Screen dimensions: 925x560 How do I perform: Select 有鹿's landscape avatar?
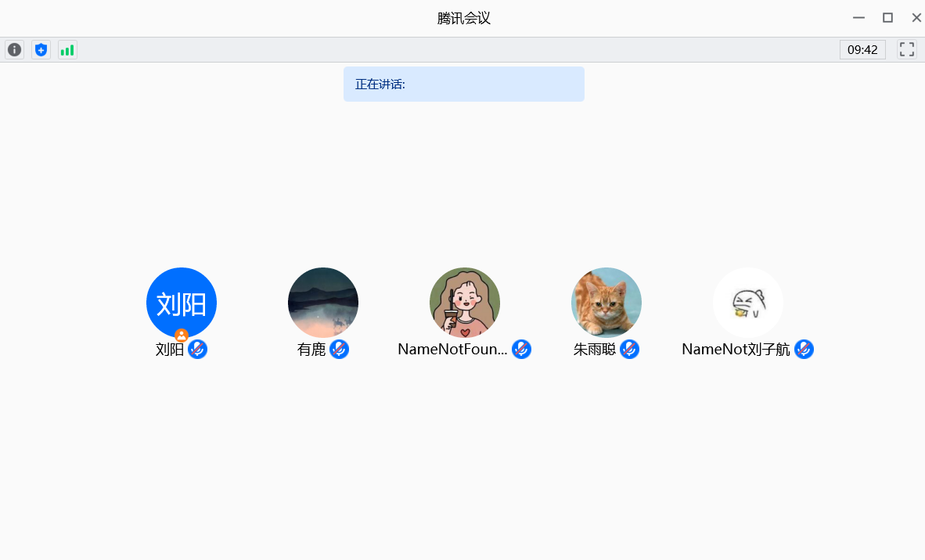click(322, 303)
